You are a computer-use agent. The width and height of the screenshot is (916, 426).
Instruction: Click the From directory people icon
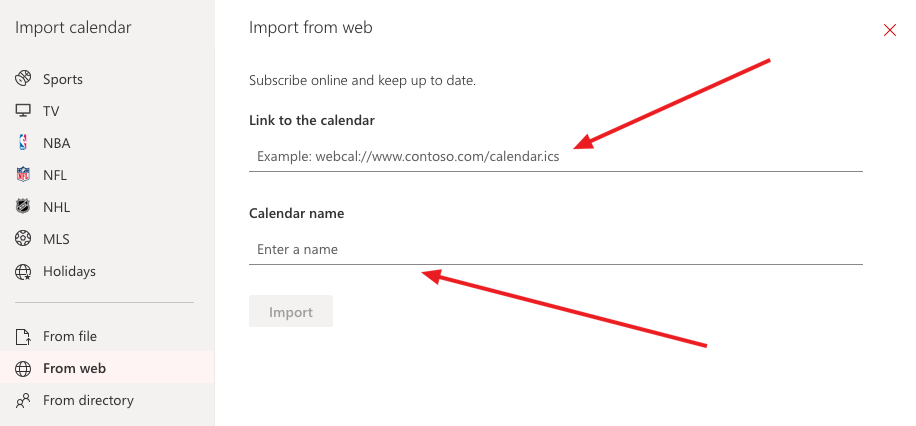23,401
